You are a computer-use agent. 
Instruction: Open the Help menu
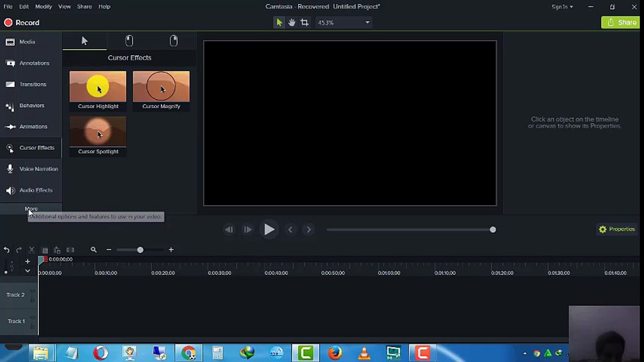tap(105, 7)
